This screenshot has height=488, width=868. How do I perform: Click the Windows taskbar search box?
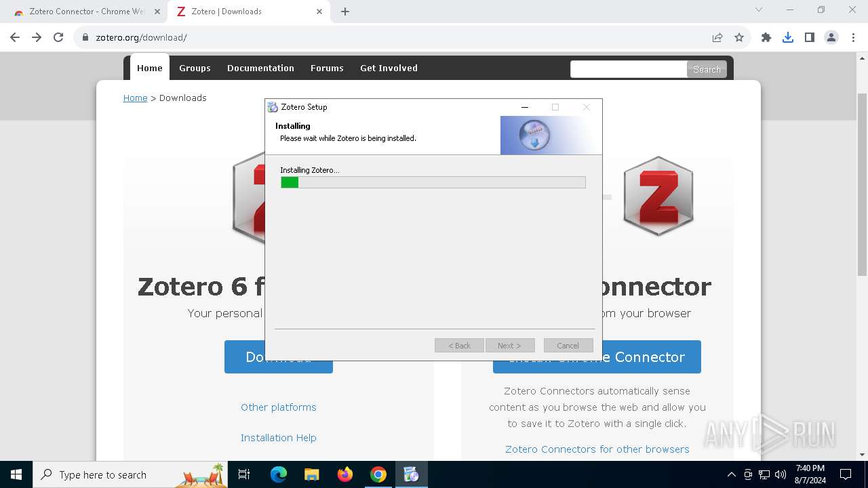[131, 474]
